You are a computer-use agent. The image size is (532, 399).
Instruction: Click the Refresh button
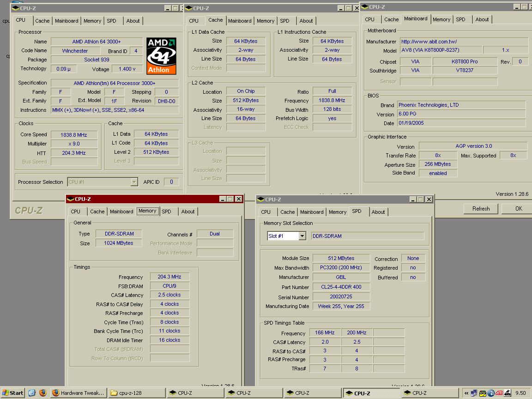(481, 209)
